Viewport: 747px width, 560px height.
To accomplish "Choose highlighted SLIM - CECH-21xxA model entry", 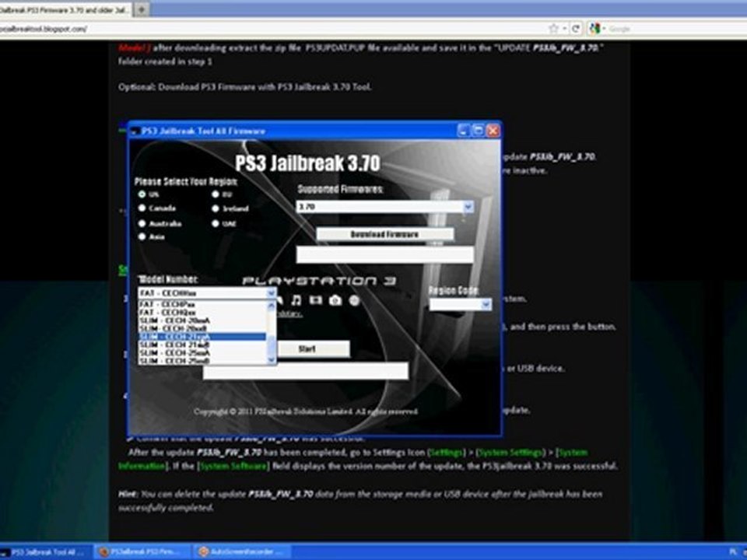I will point(202,337).
